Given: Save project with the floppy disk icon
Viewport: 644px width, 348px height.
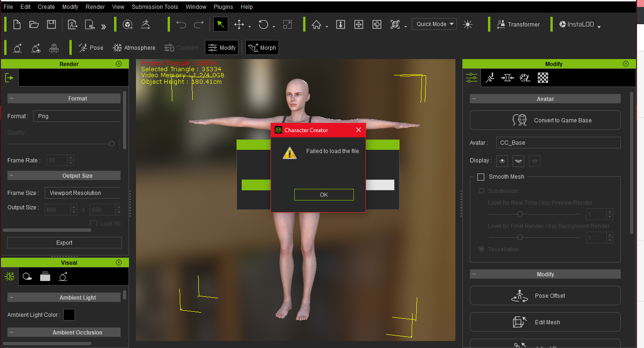Looking at the screenshot, I should coord(52,25).
